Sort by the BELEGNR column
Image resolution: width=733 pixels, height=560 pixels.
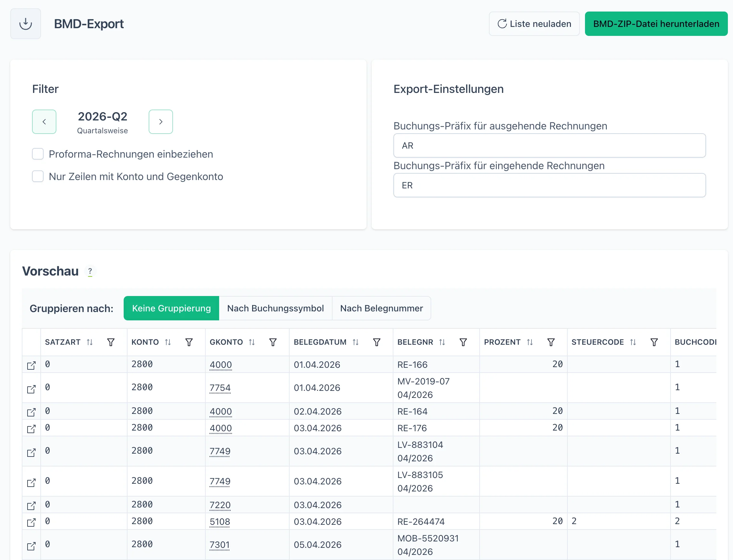[442, 342]
